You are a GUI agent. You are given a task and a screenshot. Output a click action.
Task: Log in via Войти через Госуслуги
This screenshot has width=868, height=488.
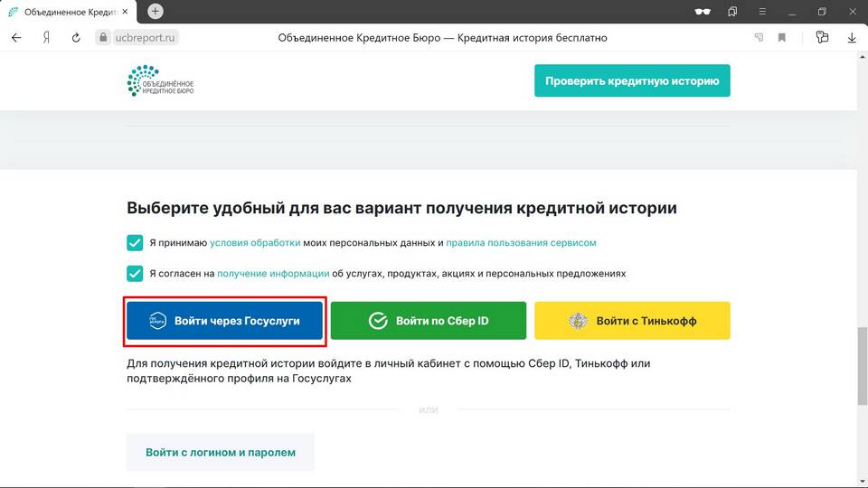pyautogui.click(x=224, y=320)
